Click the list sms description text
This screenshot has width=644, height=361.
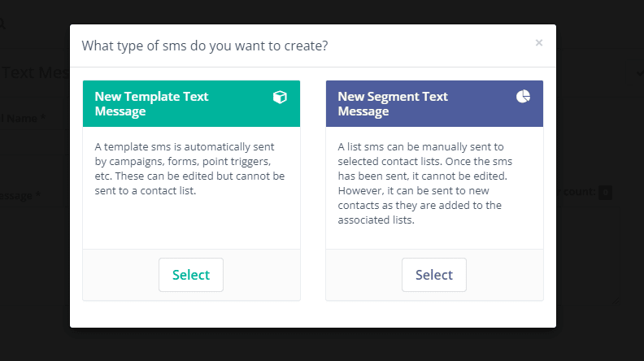(425, 183)
